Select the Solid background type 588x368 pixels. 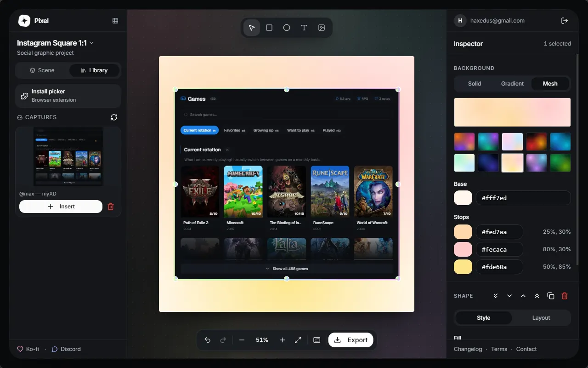475,84
